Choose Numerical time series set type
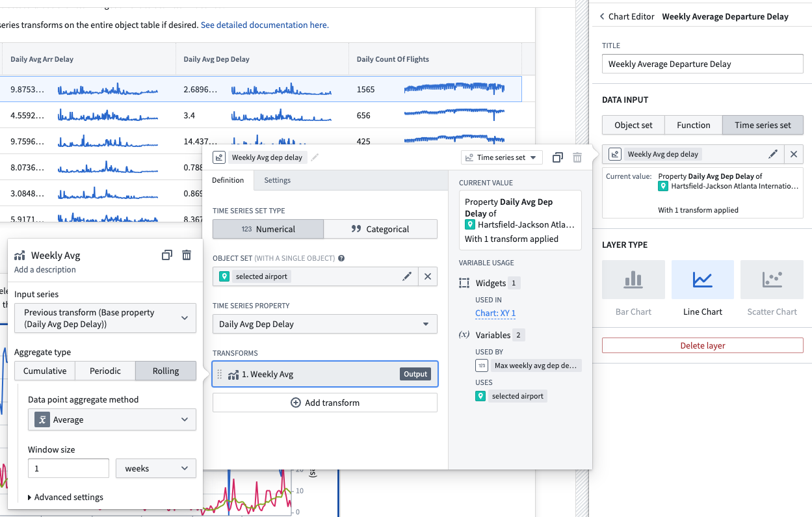 pos(268,229)
